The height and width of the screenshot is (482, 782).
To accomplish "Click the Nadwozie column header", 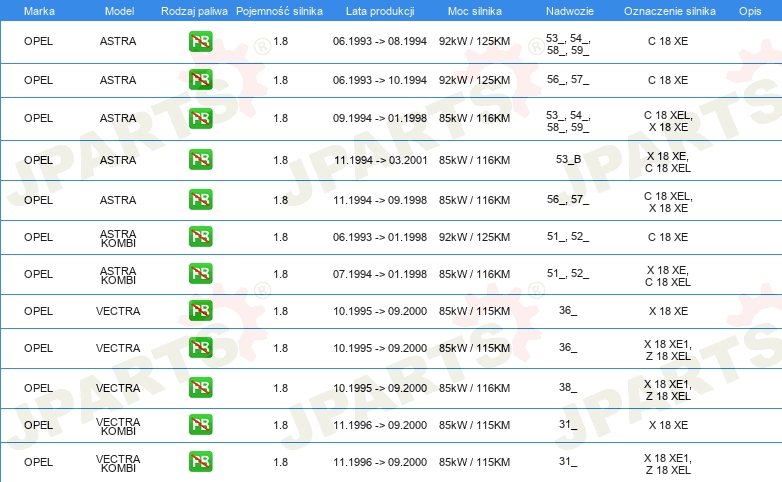I will click(570, 11).
